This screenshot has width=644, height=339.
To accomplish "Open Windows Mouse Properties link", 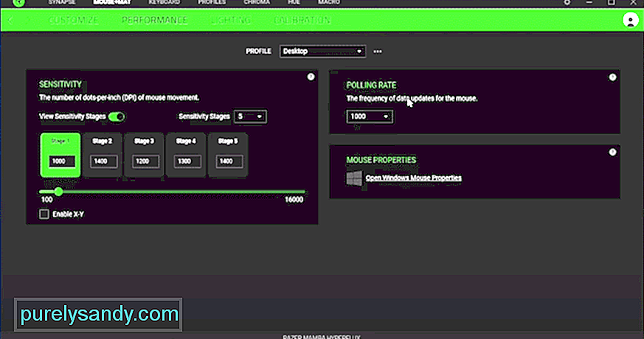I will [414, 178].
